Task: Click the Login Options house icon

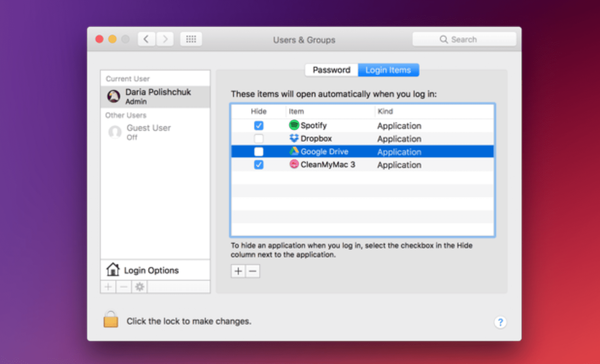Action: (113, 270)
